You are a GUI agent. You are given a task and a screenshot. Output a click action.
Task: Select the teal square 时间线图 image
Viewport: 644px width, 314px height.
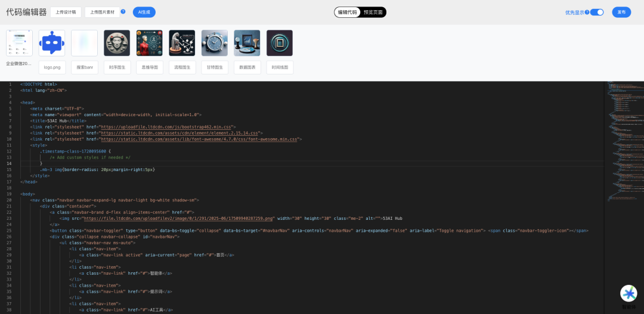click(279, 43)
